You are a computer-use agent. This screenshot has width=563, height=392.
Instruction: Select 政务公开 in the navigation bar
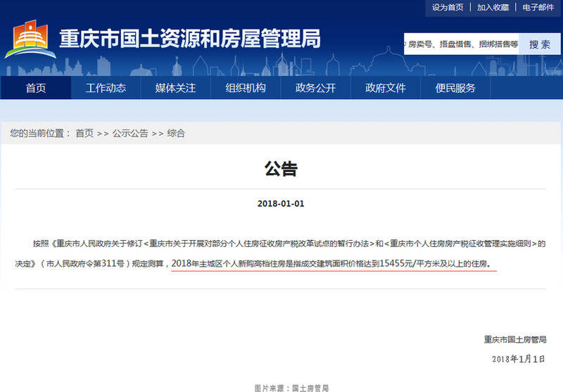315,88
